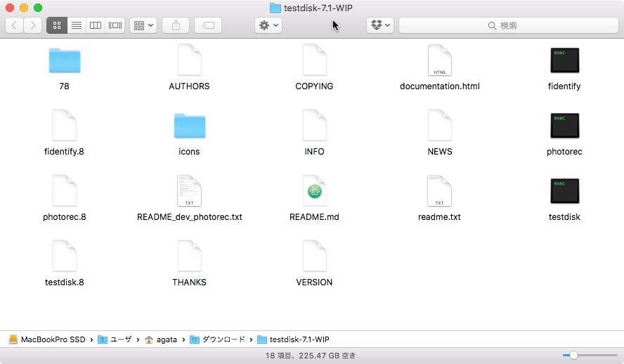Switch to Cover Flow view
The width and height of the screenshot is (624, 364).
point(115,25)
